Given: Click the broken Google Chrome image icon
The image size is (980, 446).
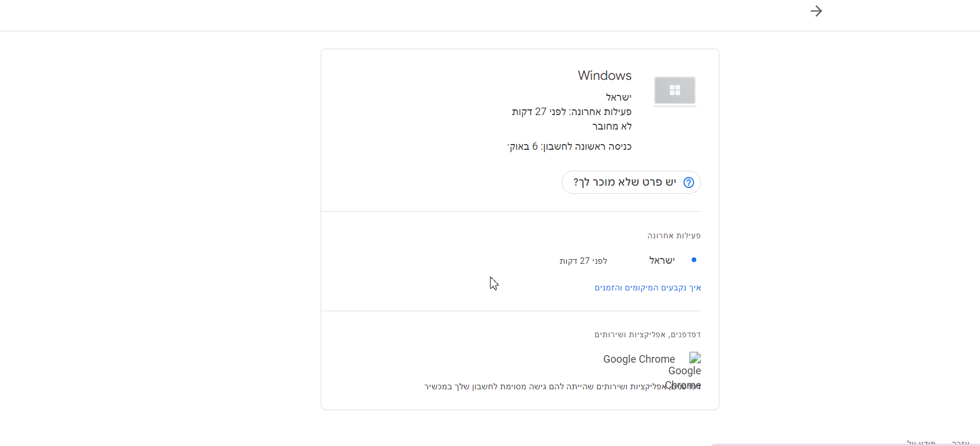Looking at the screenshot, I should (695, 358).
